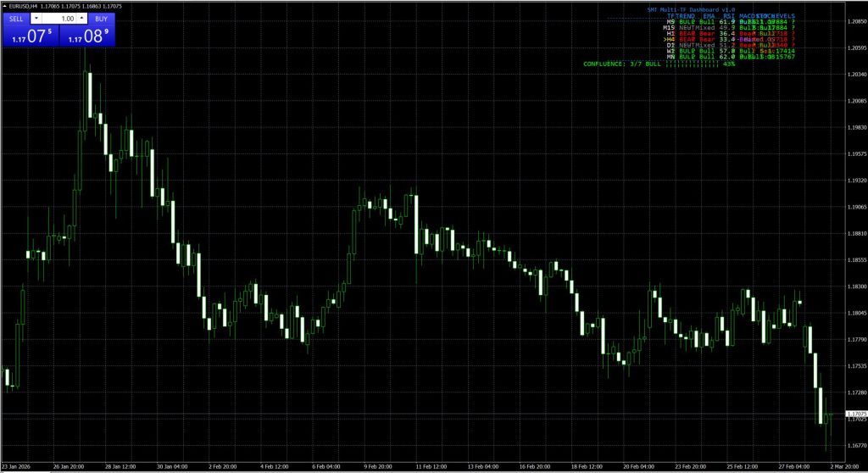Click the 1.20340 price scale label
The height and width of the screenshot is (473, 868).
tap(856, 75)
